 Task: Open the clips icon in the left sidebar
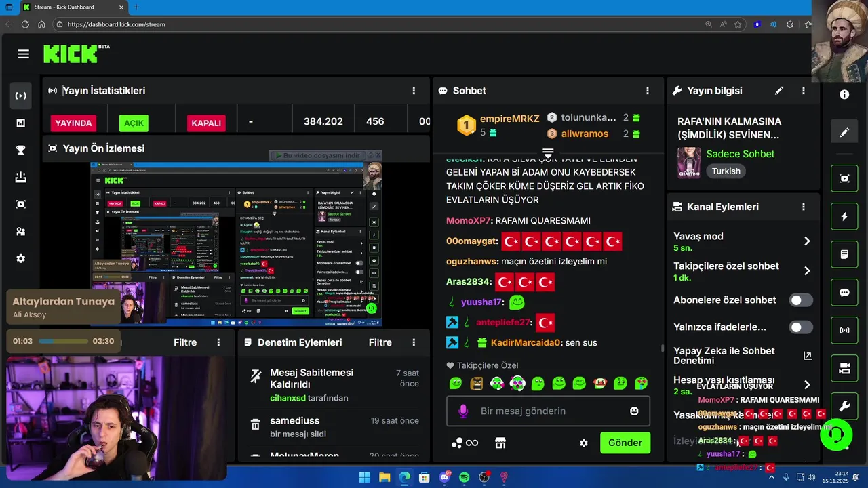click(x=21, y=204)
